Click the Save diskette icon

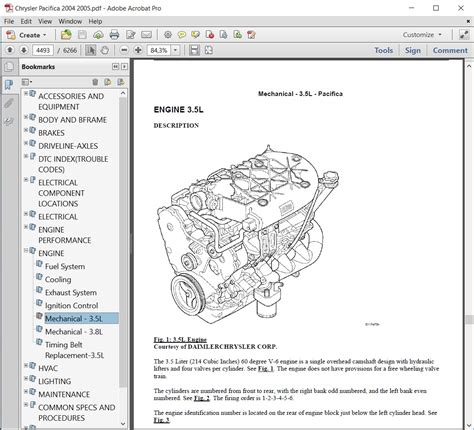82,35
